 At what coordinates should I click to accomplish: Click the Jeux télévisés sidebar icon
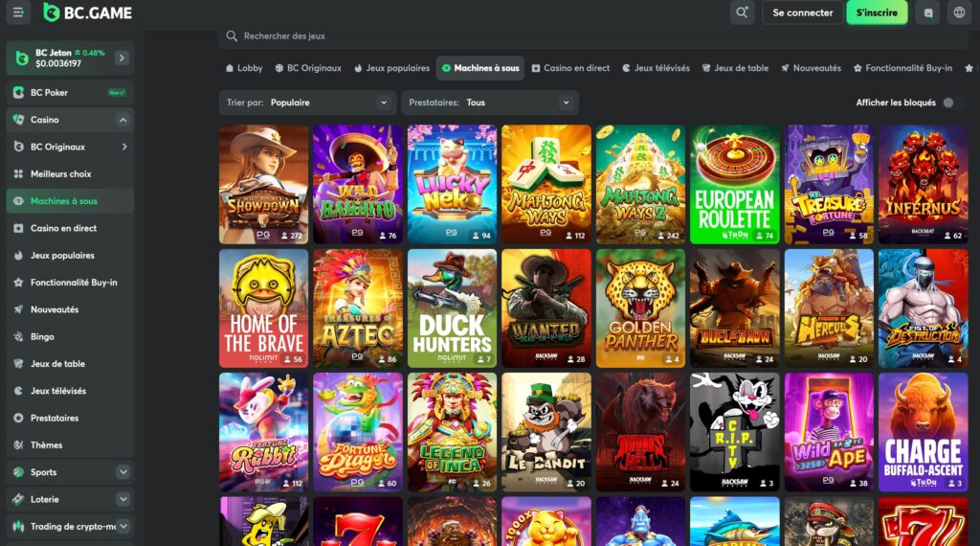click(x=18, y=391)
